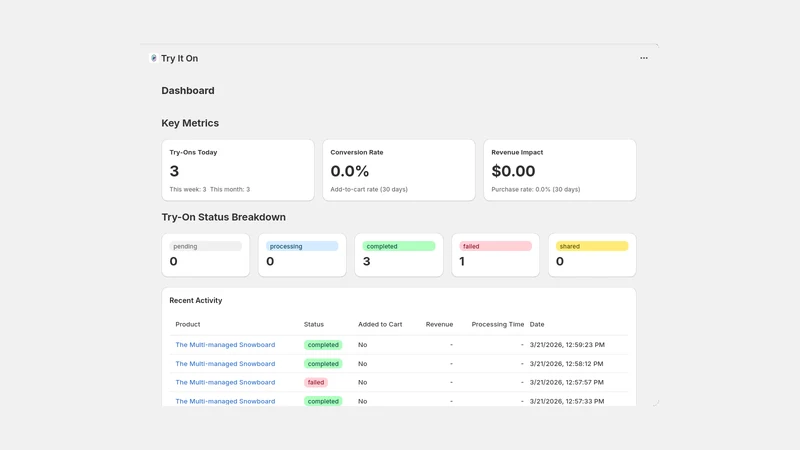Click the Added to Cart column header
Image resolution: width=800 pixels, height=450 pixels.
pos(380,324)
